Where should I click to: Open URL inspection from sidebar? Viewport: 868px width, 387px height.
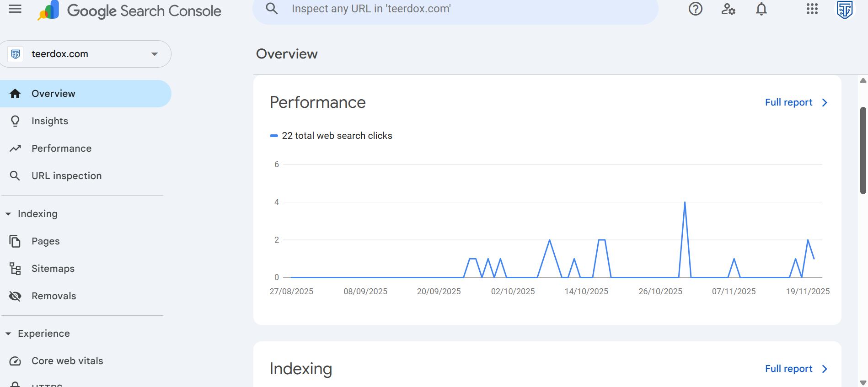pos(66,176)
